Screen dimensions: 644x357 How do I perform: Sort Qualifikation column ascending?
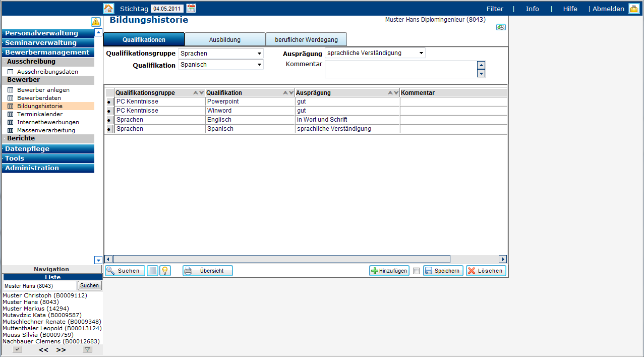285,93
